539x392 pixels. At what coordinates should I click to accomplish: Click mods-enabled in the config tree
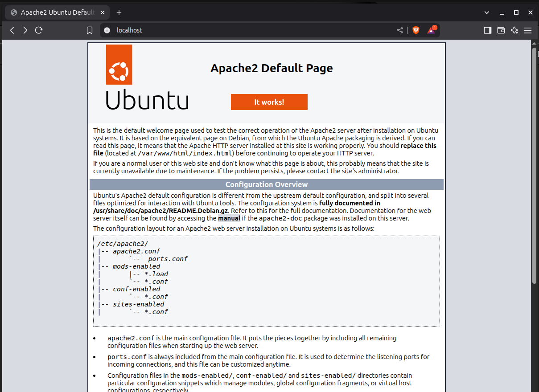[x=136, y=266]
